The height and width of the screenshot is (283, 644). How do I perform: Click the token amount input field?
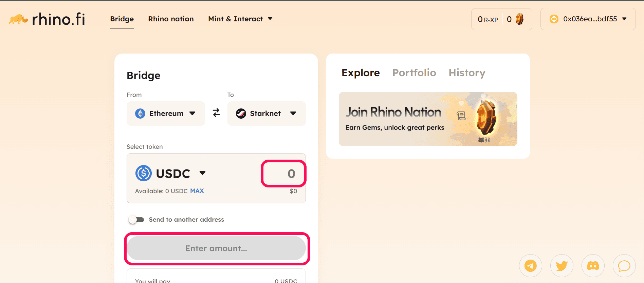tap(283, 174)
